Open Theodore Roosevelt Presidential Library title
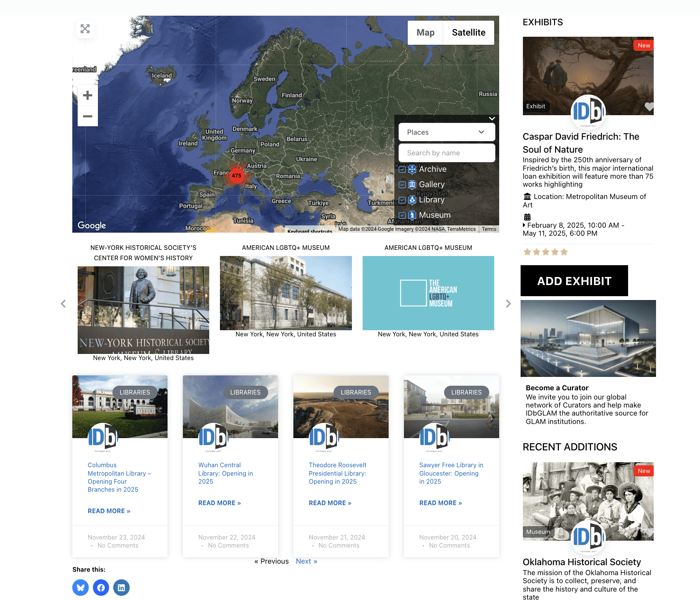 [337, 473]
